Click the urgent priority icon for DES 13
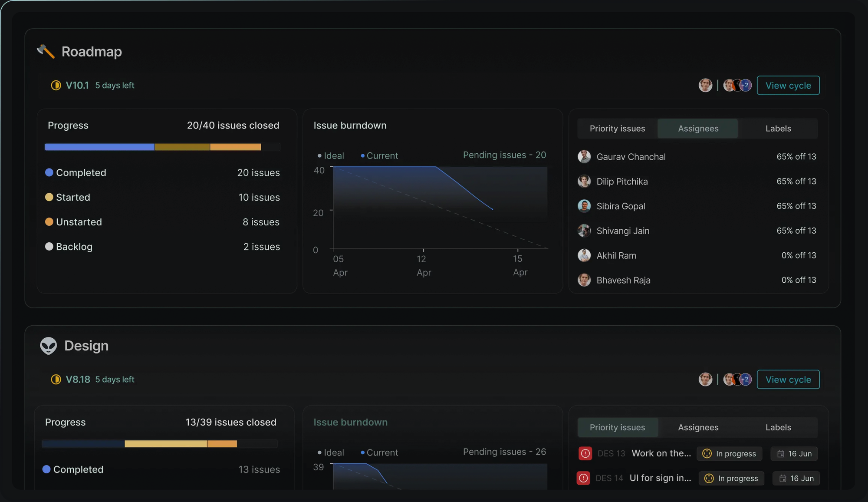 [x=585, y=453]
